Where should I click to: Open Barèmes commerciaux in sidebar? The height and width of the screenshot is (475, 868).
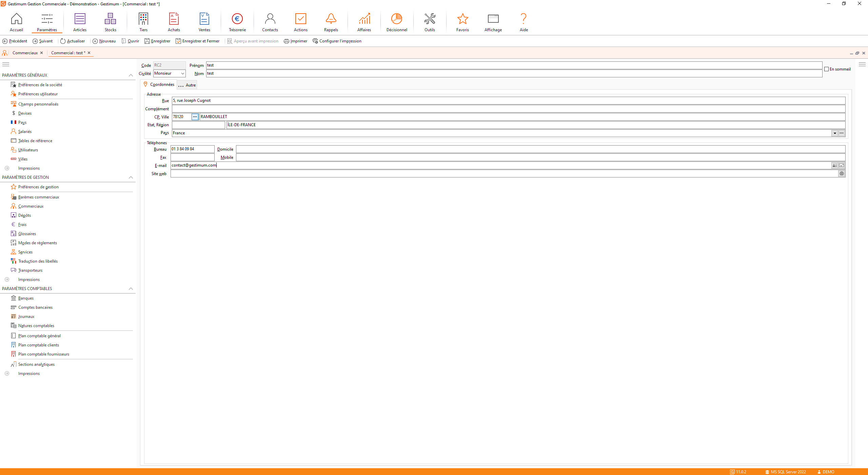pyautogui.click(x=39, y=197)
